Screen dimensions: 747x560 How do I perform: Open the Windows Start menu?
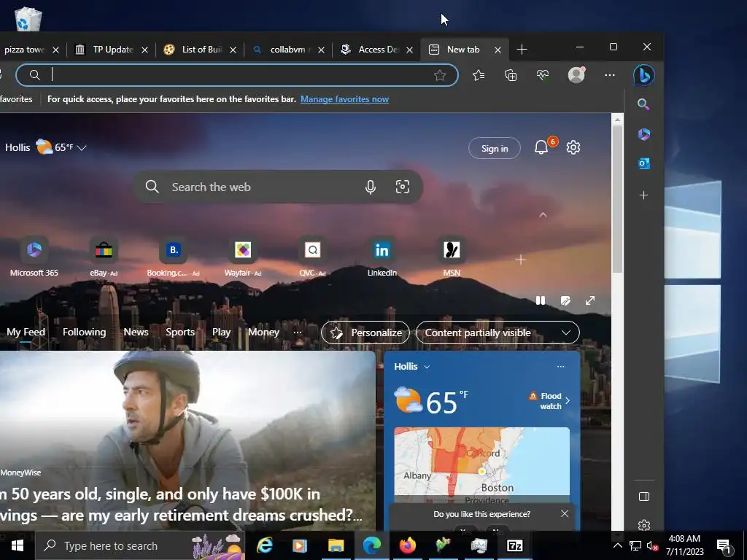click(18, 545)
